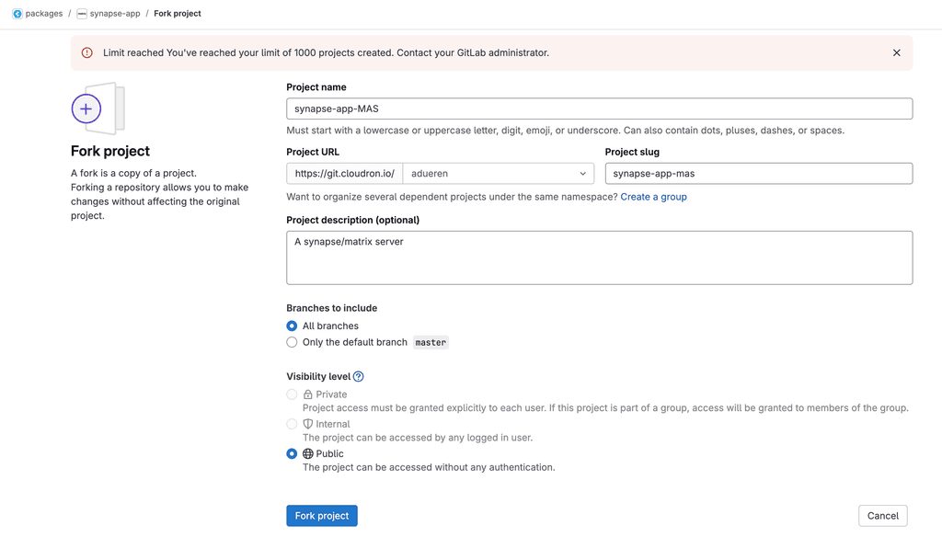Go to synapse-app breadcrumb
942x560 pixels.
[x=115, y=14]
